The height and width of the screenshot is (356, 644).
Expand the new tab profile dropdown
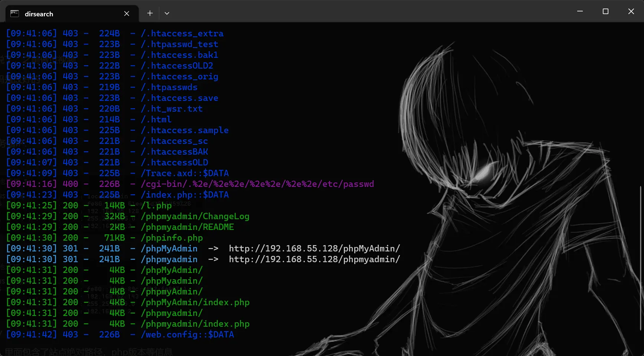[x=167, y=13]
